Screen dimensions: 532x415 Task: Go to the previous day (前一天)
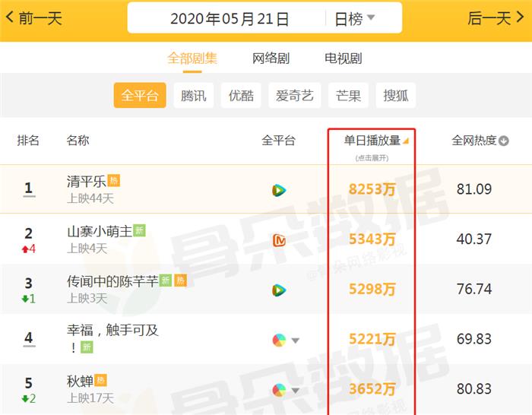point(34,18)
